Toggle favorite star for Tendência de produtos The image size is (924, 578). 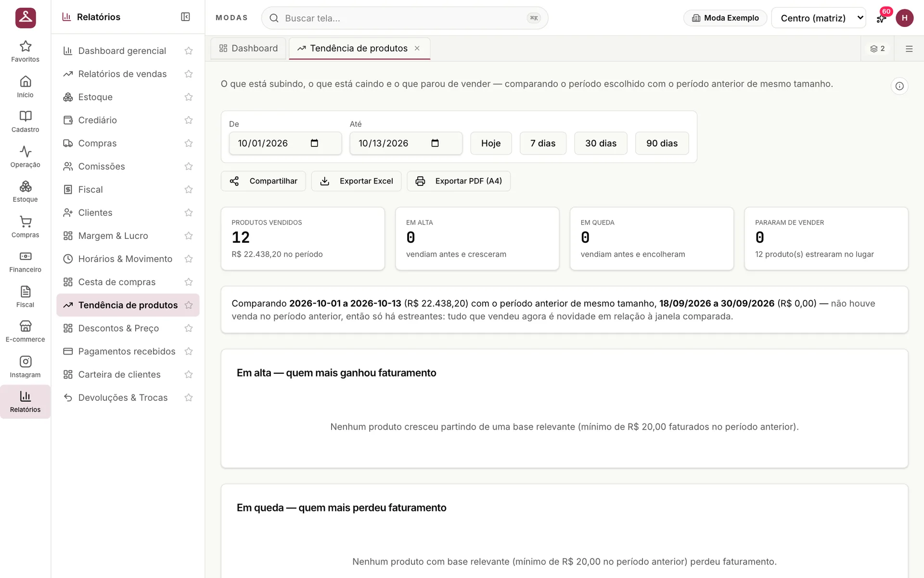click(x=189, y=305)
